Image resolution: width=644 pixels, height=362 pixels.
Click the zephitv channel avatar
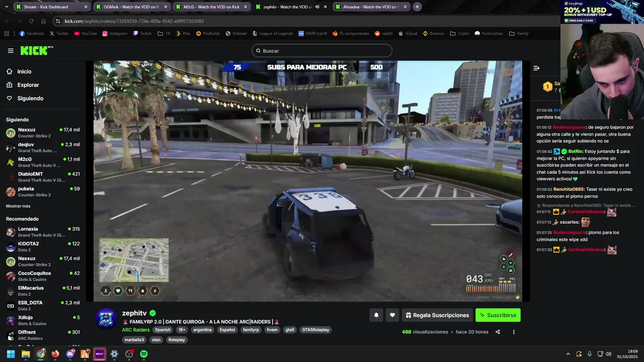pyautogui.click(x=106, y=319)
